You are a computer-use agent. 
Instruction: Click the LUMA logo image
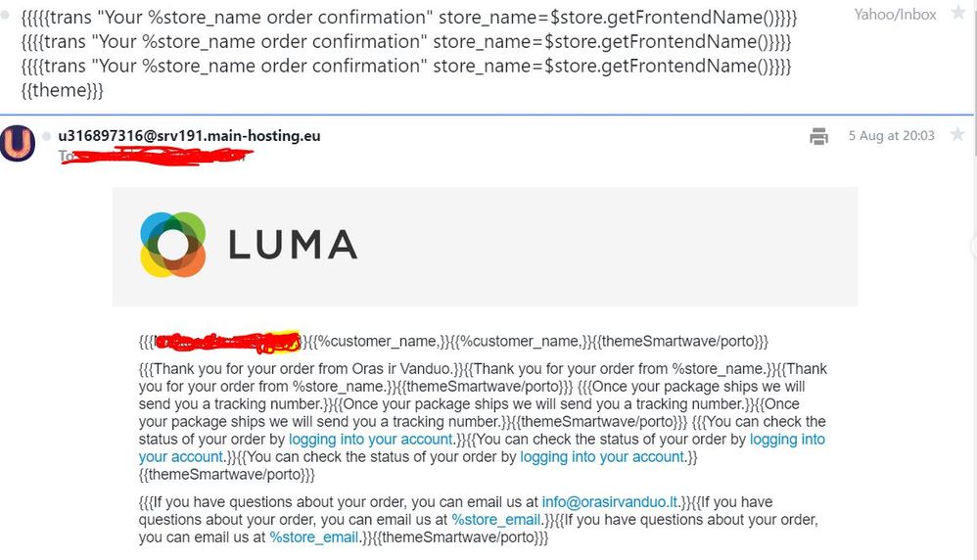[x=249, y=245]
